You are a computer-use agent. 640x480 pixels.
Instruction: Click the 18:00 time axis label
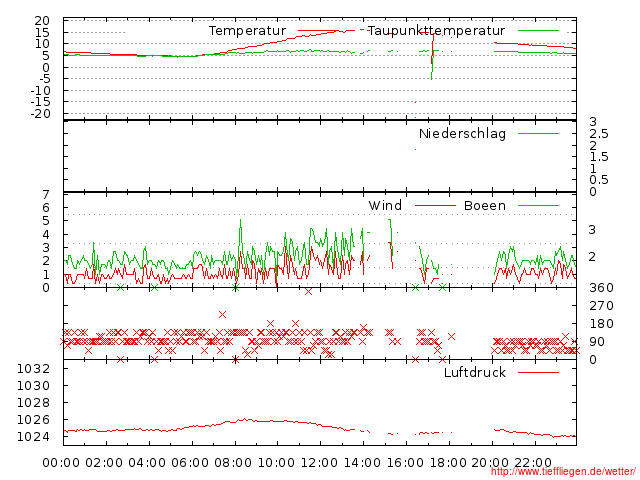click(448, 463)
